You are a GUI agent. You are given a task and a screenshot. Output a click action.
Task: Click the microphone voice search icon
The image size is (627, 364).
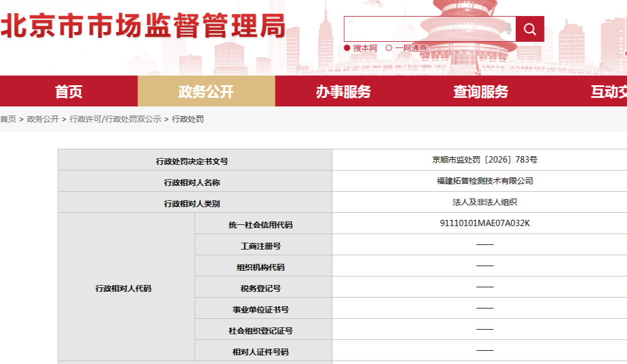(x=508, y=29)
